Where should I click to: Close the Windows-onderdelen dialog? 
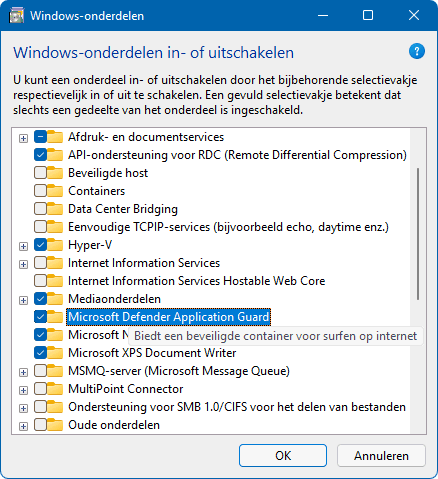pos(414,15)
